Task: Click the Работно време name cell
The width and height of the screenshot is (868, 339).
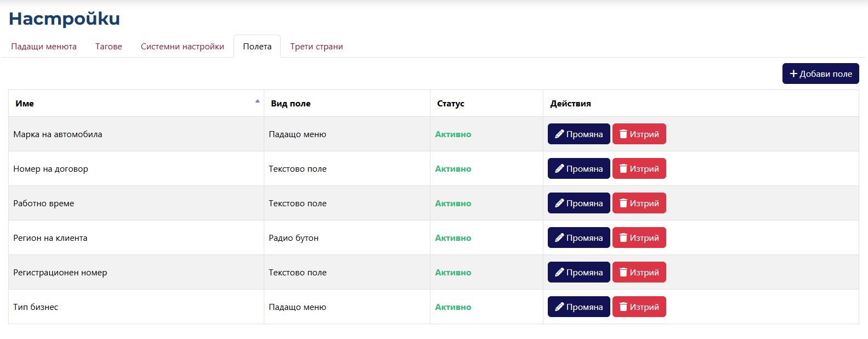Action: coord(136,203)
